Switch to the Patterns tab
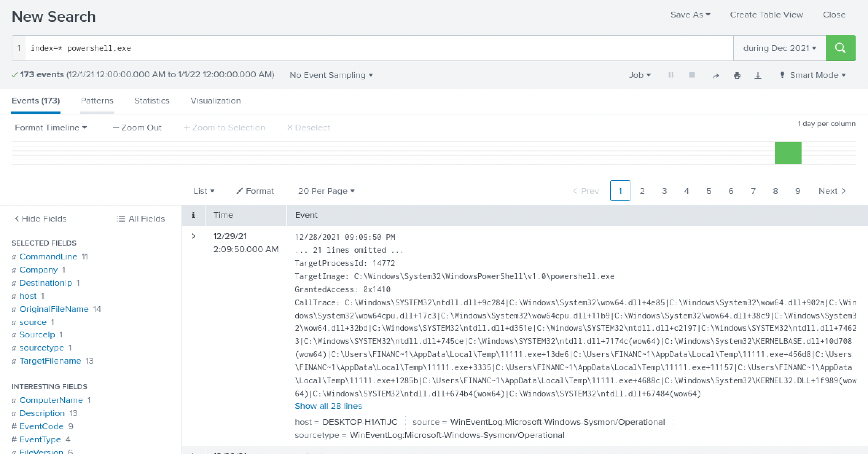868x454 pixels. [x=97, y=101]
